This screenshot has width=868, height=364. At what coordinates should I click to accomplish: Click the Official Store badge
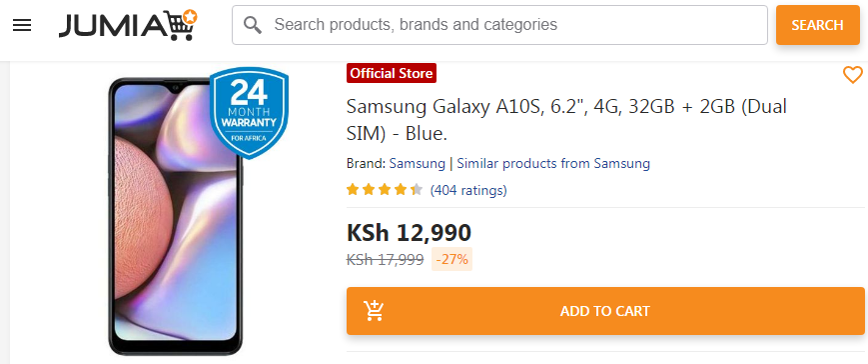[392, 73]
